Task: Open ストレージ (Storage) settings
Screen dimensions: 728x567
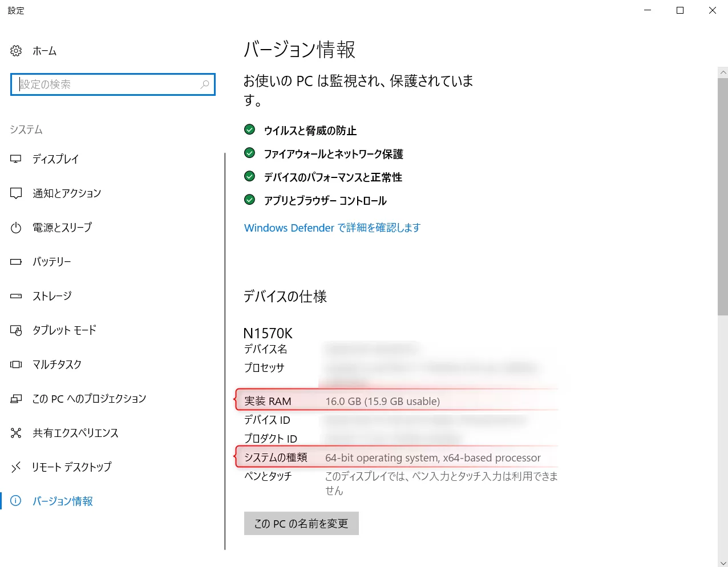Action: 52,296
